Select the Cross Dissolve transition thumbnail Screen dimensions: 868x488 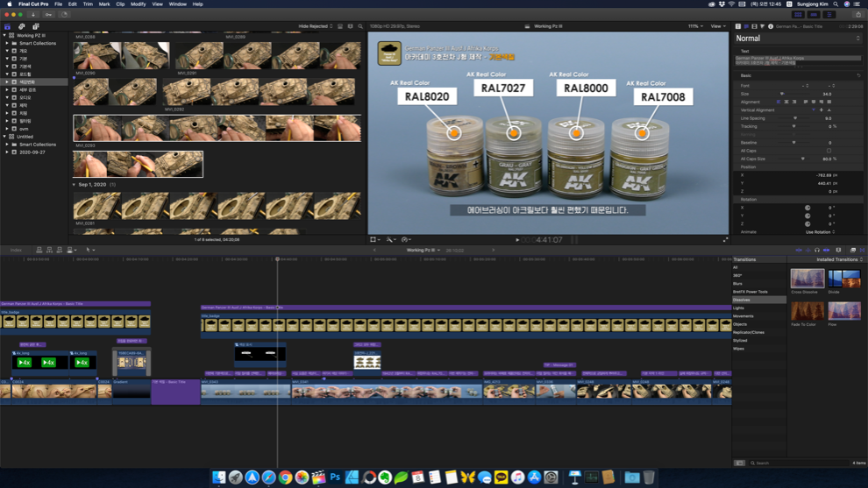[807, 279]
